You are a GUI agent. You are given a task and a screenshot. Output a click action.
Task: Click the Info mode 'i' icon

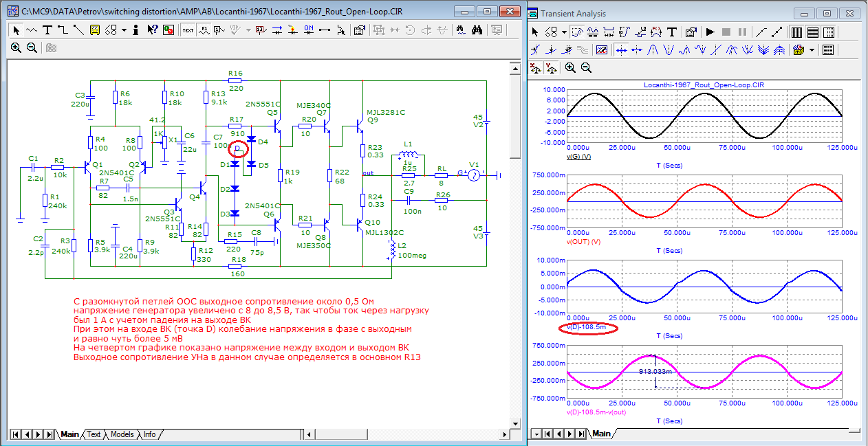136,30
